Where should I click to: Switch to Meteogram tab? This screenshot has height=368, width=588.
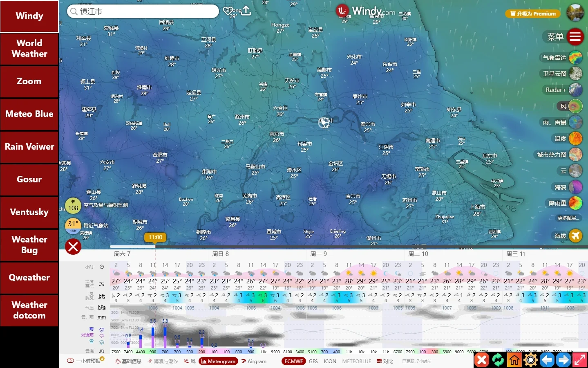[218, 361]
